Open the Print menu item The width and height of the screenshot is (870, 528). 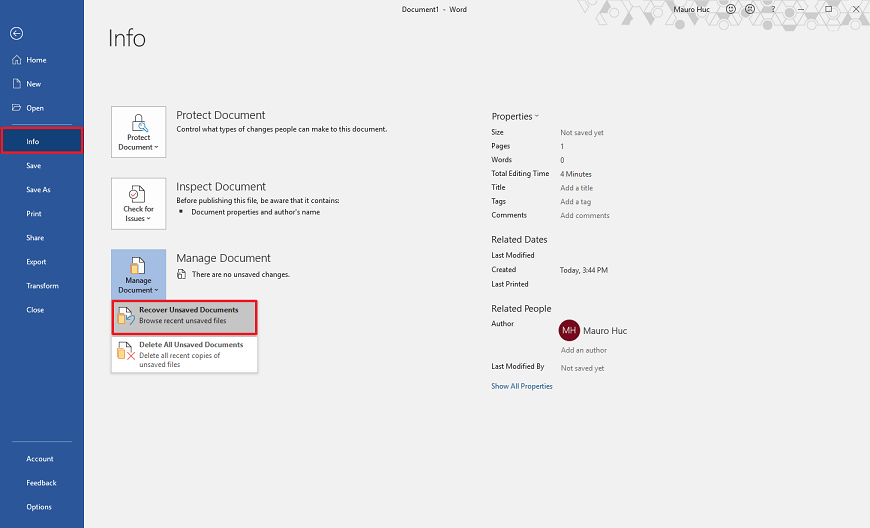click(34, 213)
